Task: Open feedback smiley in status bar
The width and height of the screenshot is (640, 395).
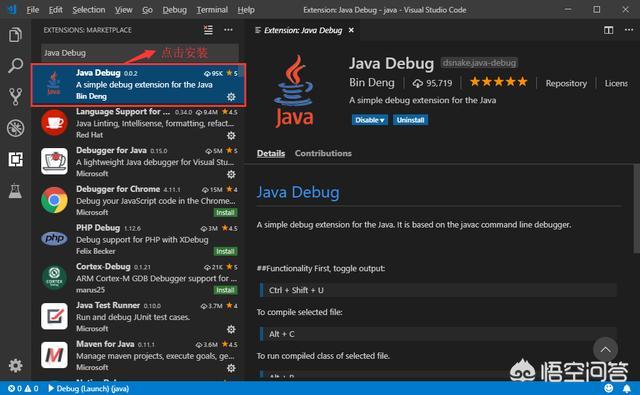Action: click(608, 388)
